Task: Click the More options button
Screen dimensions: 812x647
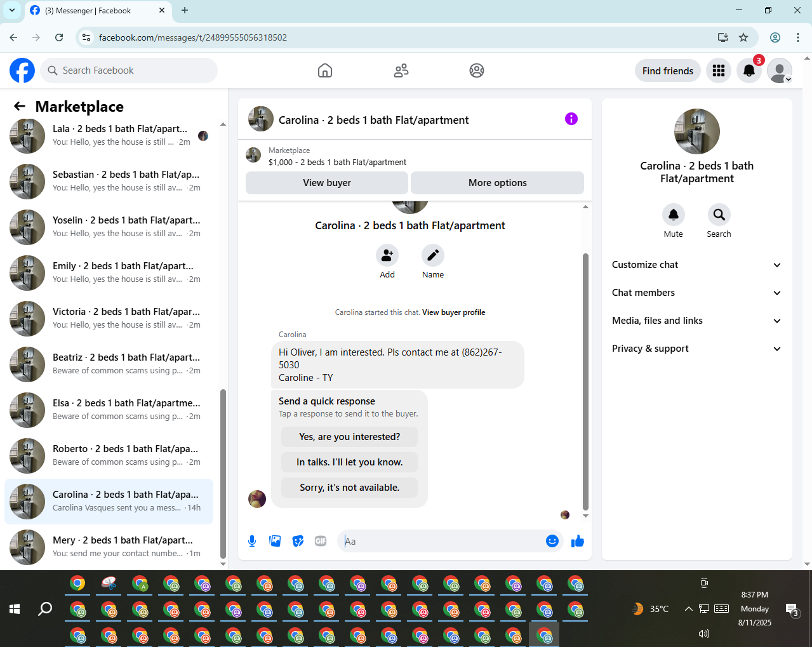Action: coord(497,183)
